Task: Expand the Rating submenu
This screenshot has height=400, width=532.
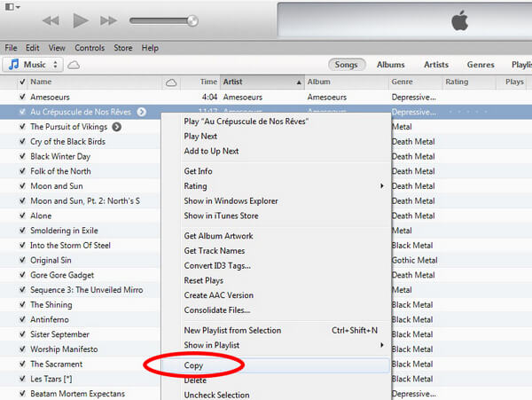Action: 276,186
